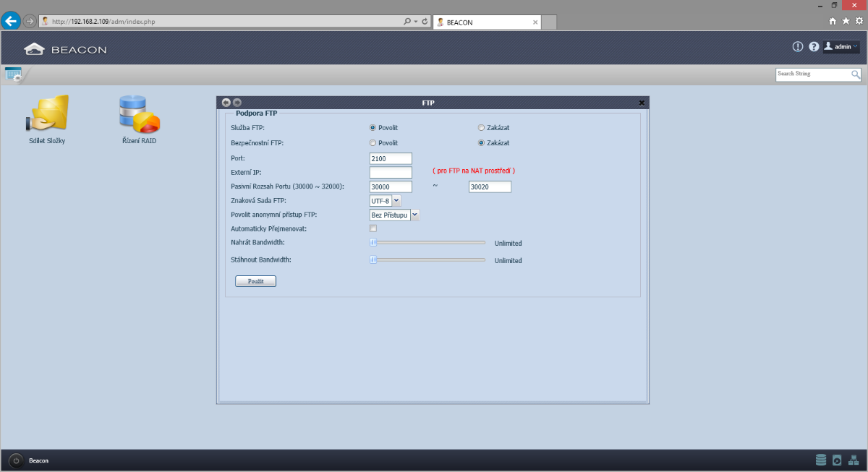Screen dimensions: 868x472
Task: Open the help question mark icon
Action: click(x=814, y=47)
